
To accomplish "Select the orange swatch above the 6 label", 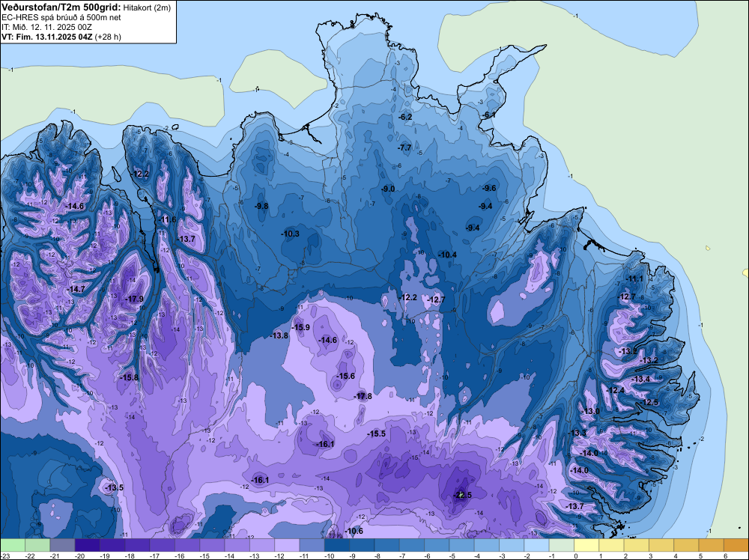I will [736, 545].
